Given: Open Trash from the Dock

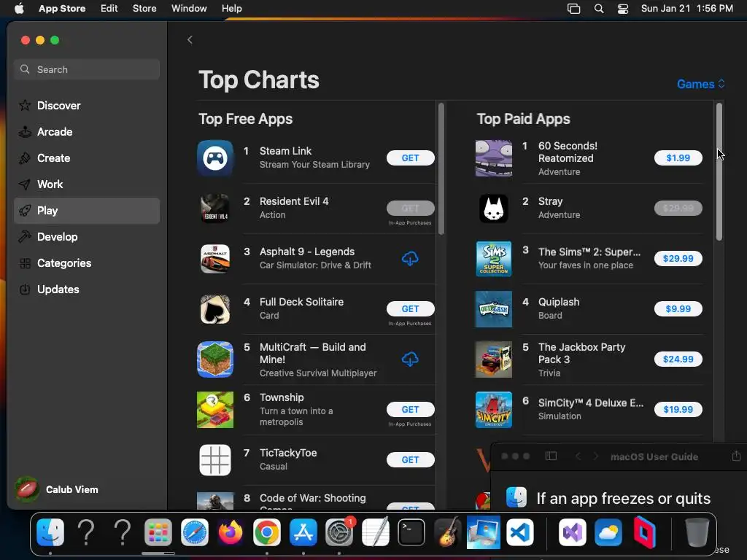Looking at the screenshot, I should tap(697, 532).
